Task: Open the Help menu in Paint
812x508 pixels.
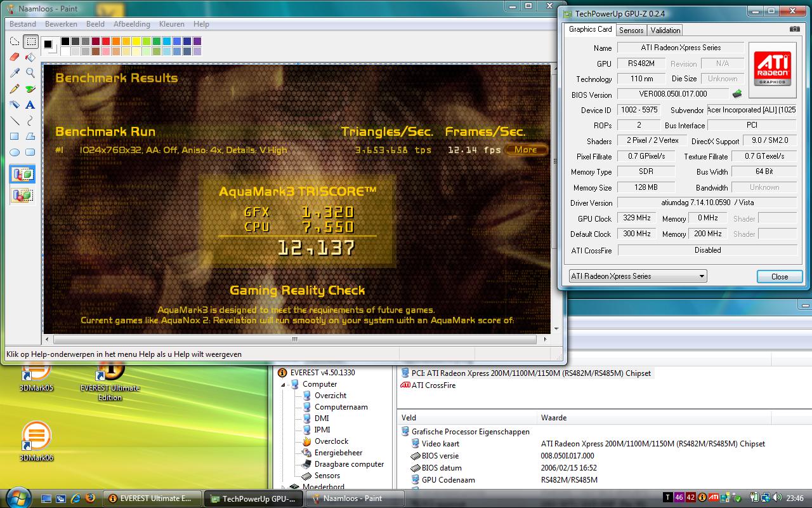Action: point(201,24)
